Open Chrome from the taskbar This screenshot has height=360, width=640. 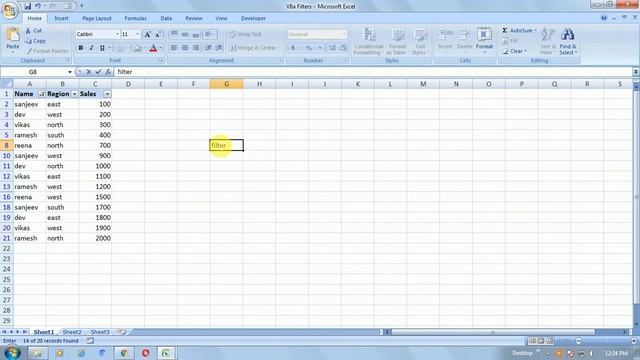(124, 353)
